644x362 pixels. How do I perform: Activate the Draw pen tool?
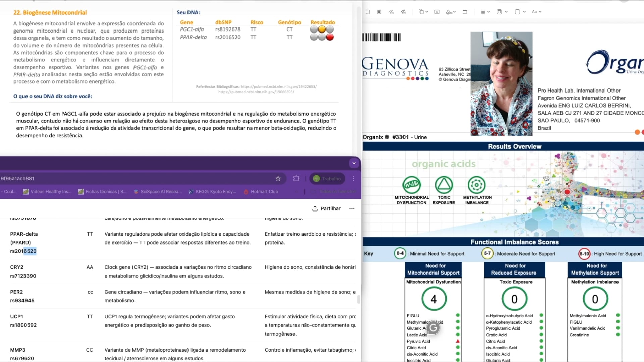click(403, 12)
